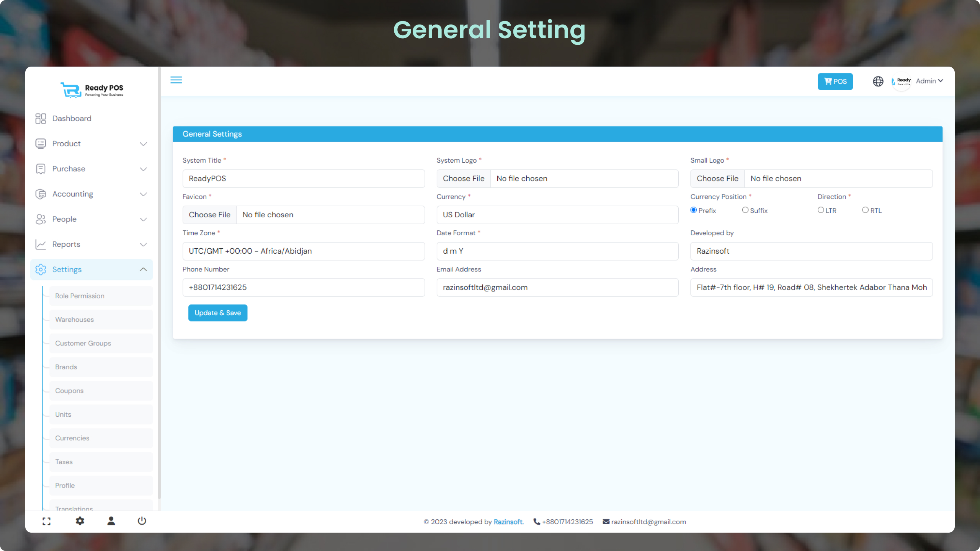980x551 pixels.
Task: Click Choose File for System Logo
Action: (463, 179)
